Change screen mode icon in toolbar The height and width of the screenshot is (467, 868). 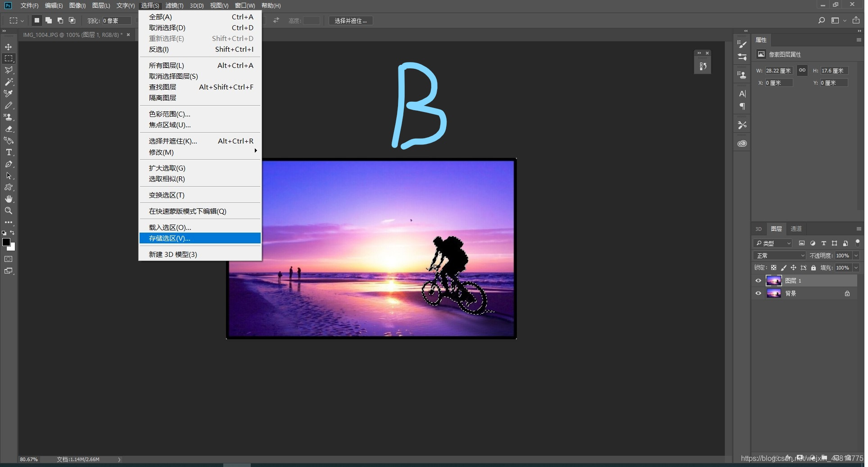coord(9,271)
